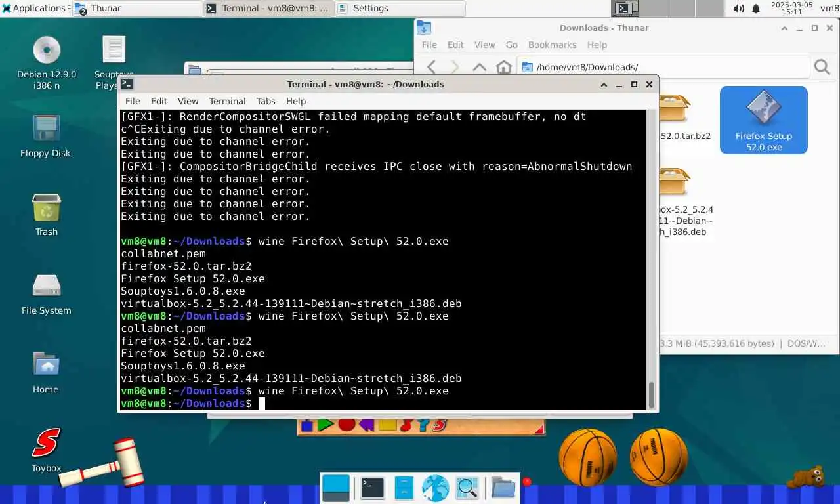Open Thunar's Bookmarks menu
This screenshot has width=840, height=504.
point(553,45)
